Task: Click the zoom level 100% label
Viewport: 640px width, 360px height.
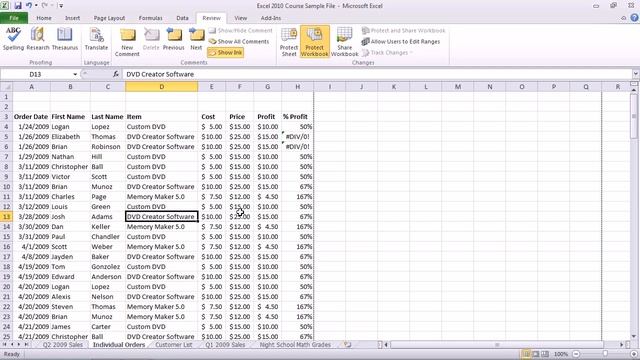Action: pyautogui.click(x=561, y=354)
